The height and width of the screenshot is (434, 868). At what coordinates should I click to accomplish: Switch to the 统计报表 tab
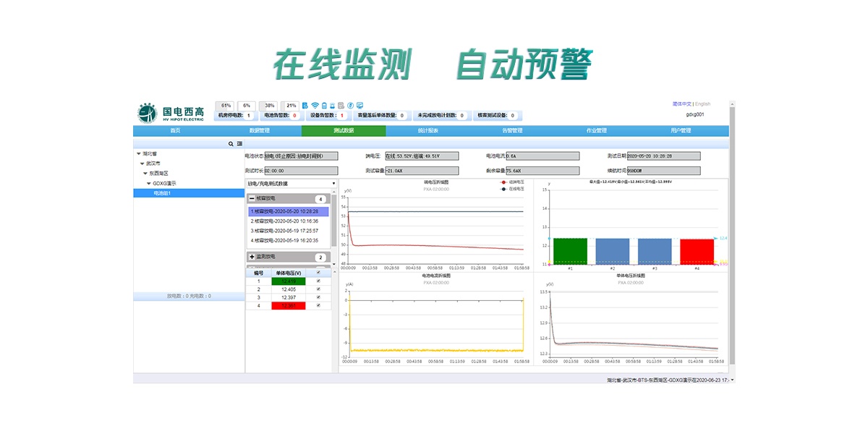(427, 131)
